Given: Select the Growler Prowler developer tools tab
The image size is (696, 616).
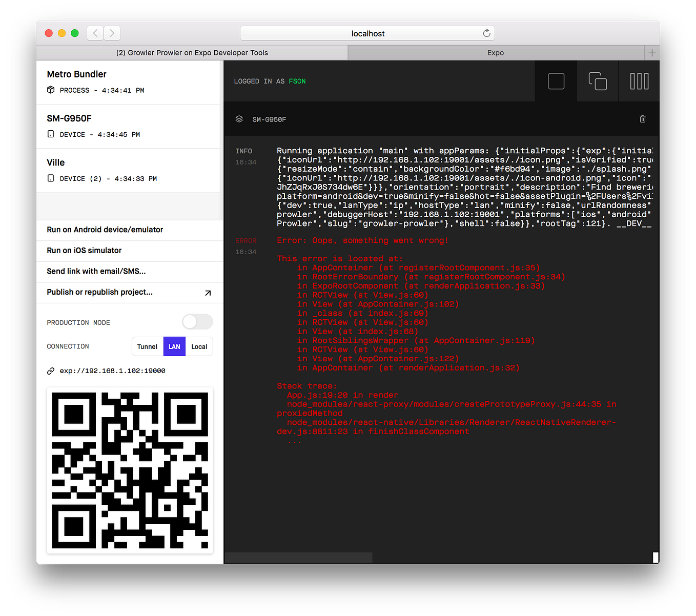Looking at the screenshot, I should point(192,52).
